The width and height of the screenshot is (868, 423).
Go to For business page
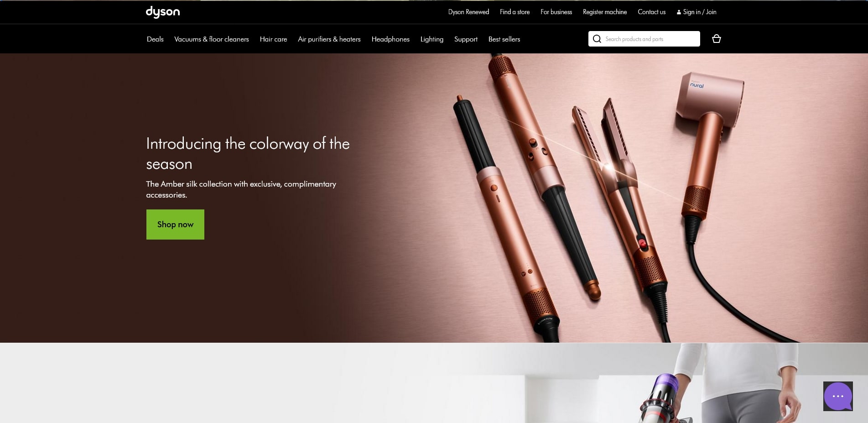click(556, 12)
